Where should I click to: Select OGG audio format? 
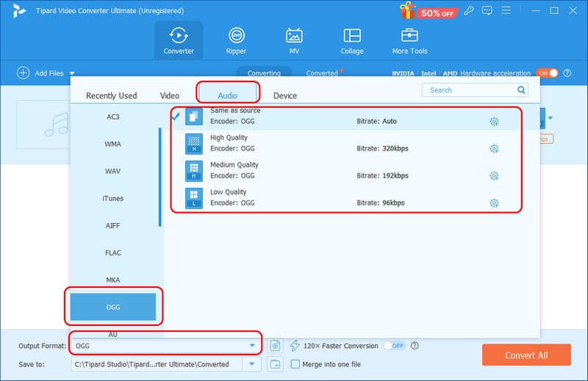113,307
